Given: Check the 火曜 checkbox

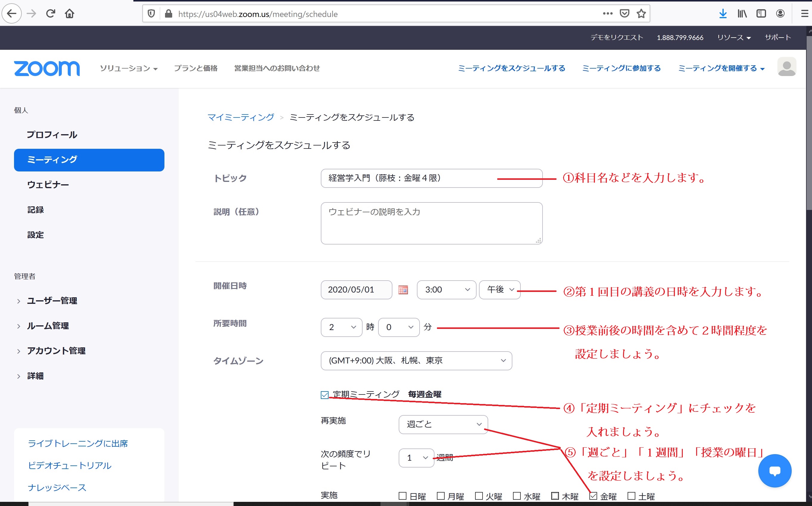Looking at the screenshot, I should 479,496.
